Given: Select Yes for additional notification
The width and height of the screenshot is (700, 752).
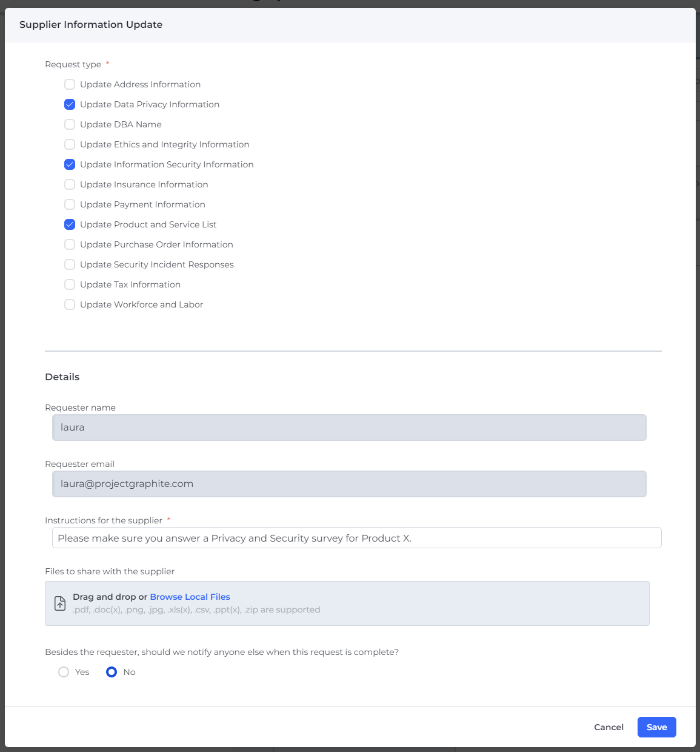Looking at the screenshot, I should tap(64, 672).
